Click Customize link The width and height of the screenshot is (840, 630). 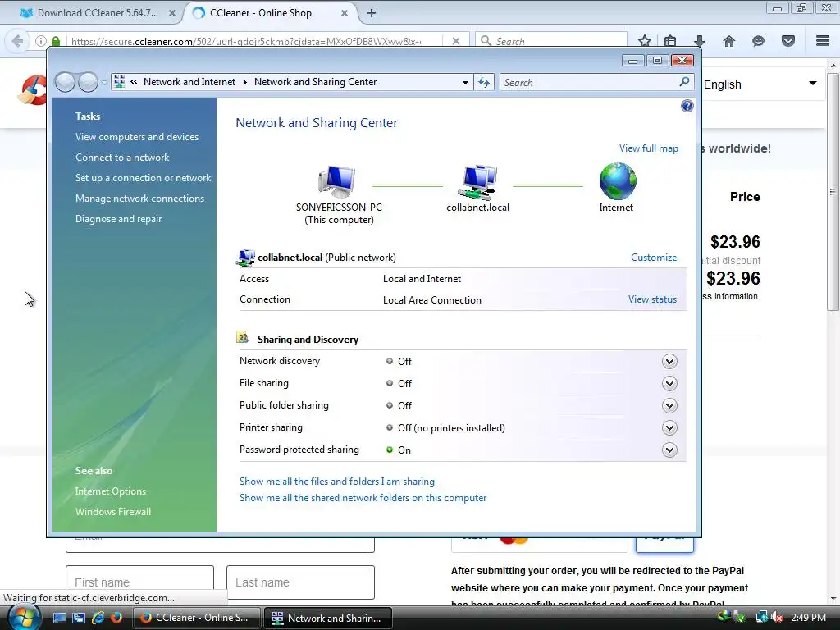pos(654,257)
